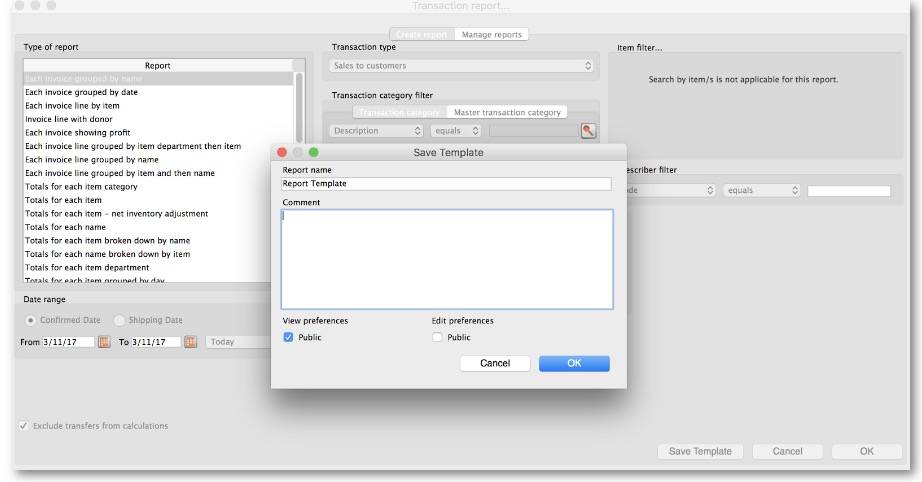Click the search magnifier icon in category filter
The width and height of the screenshot is (922, 482).
coord(588,131)
